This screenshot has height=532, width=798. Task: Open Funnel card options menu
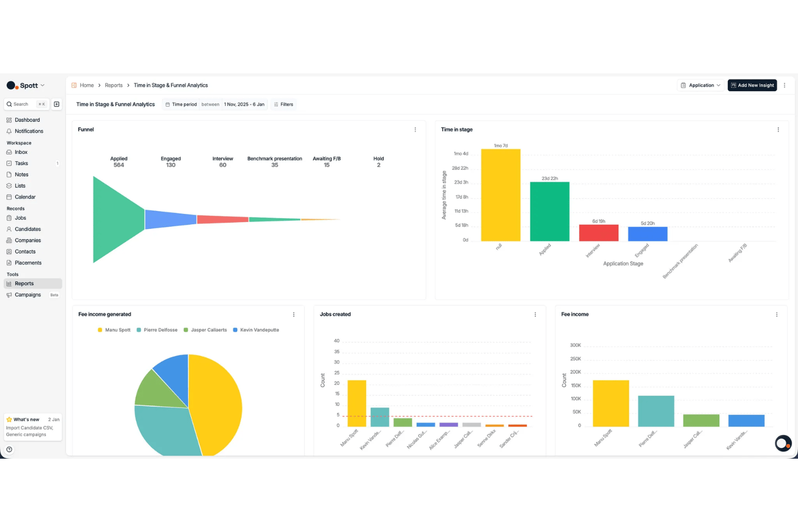click(x=415, y=129)
